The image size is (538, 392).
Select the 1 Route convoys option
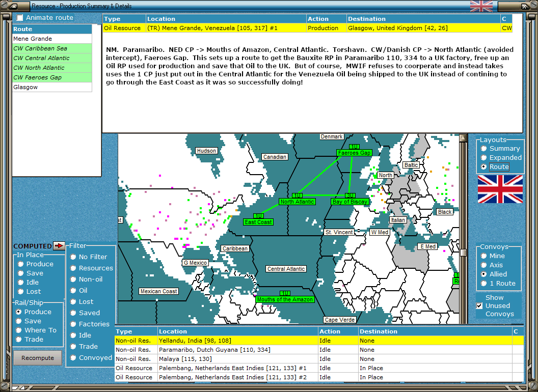coord(484,283)
